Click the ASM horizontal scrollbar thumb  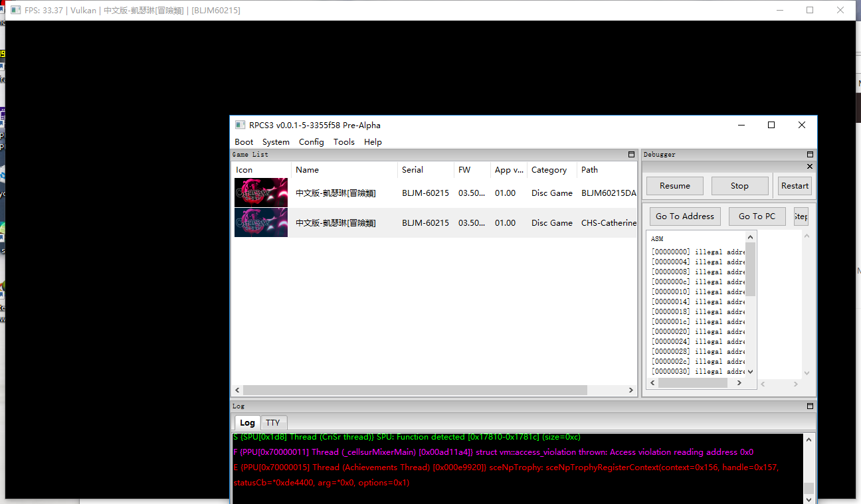coord(693,383)
